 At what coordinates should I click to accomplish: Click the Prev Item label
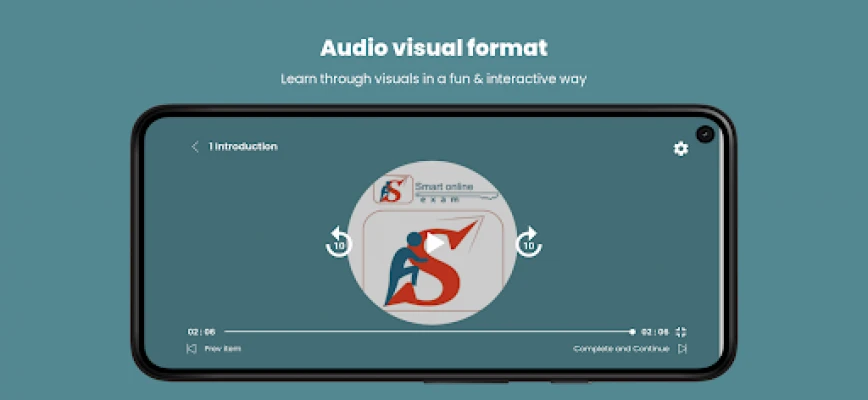tap(223, 349)
